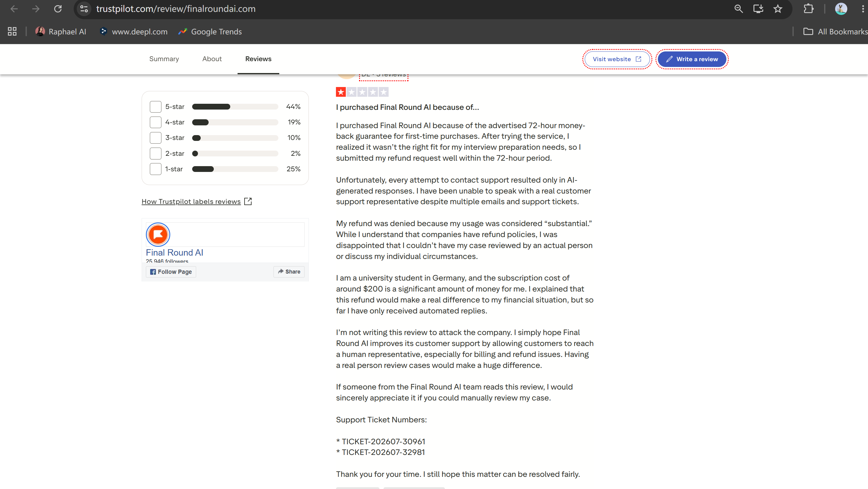Bookmark this page with the star icon
This screenshot has width=868, height=489.
(x=778, y=9)
